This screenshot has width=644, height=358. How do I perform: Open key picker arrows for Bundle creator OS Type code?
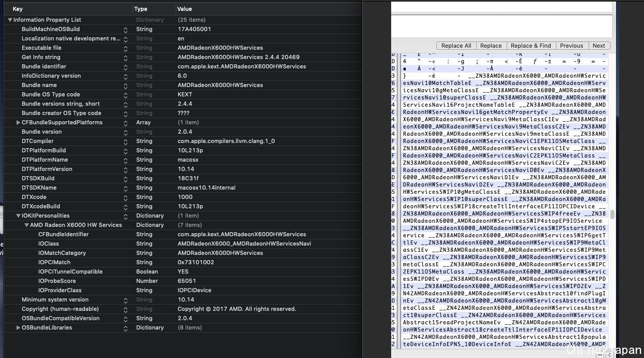(x=125, y=113)
